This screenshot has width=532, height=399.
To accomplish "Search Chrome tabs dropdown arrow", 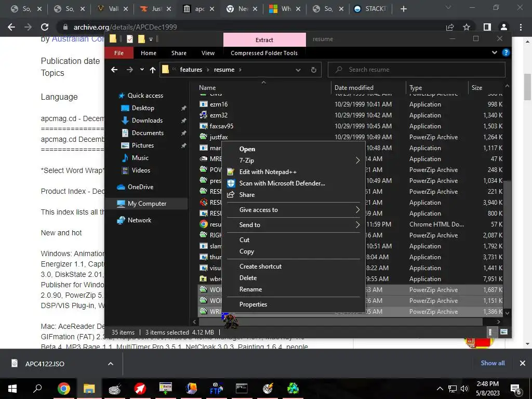I will point(448,7).
